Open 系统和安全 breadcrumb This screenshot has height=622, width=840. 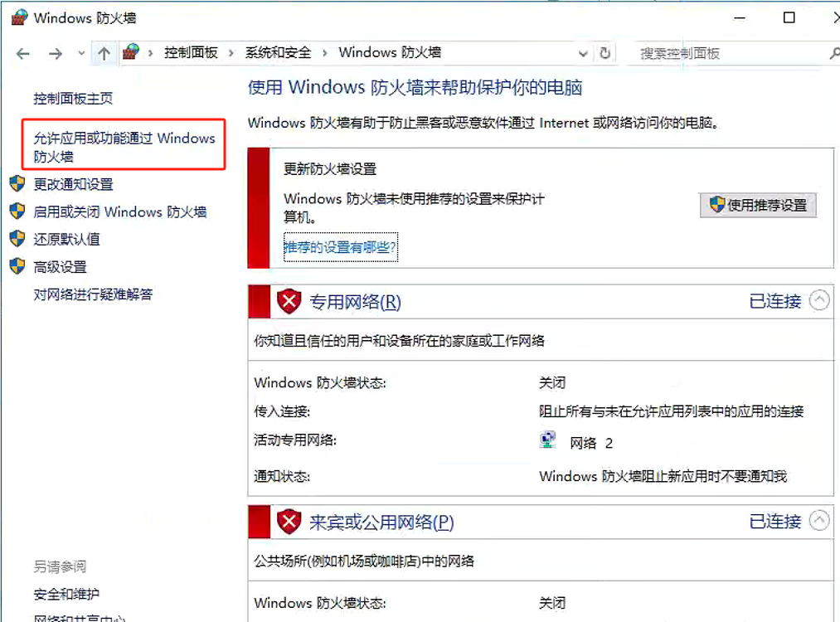pyautogui.click(x=278, y=52)
